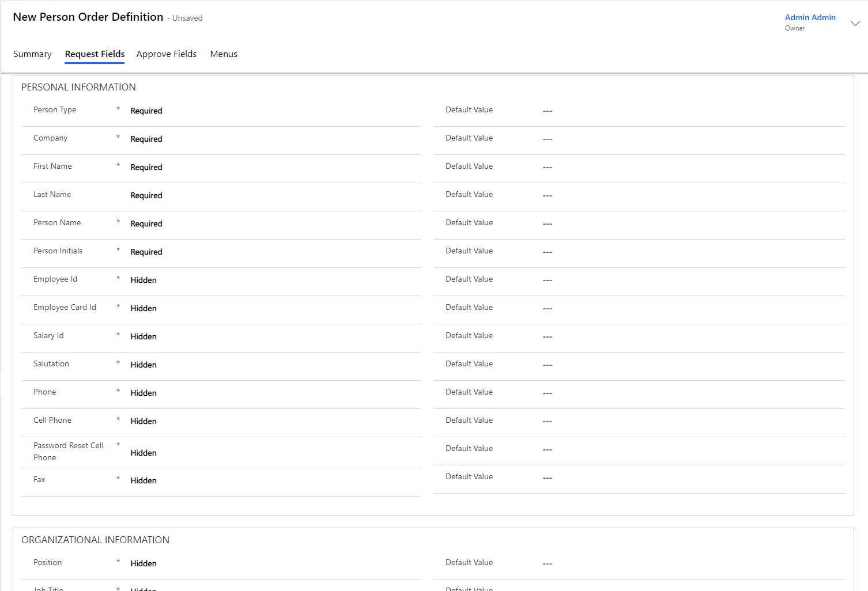Viewport: 868px width, 591px height.
Task: Open Salutation visibility dropdown
Action: point(144,365)
